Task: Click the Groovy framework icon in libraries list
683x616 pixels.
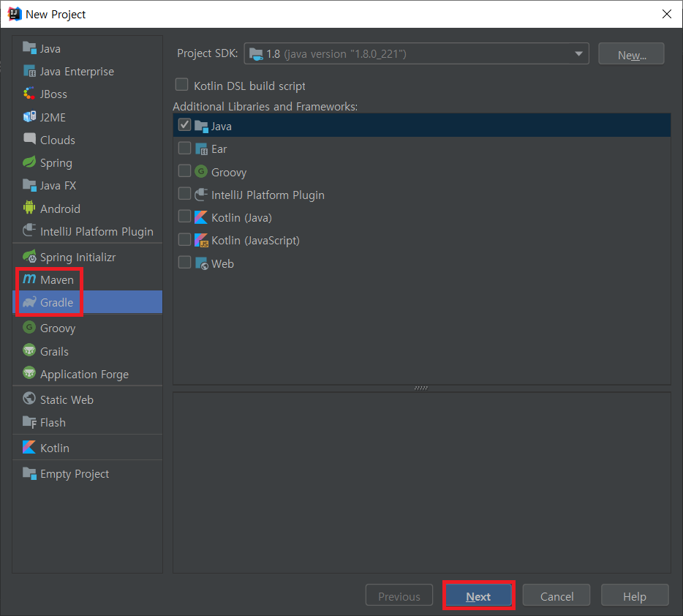Action: pyautogui.click(x=201, y=172)
